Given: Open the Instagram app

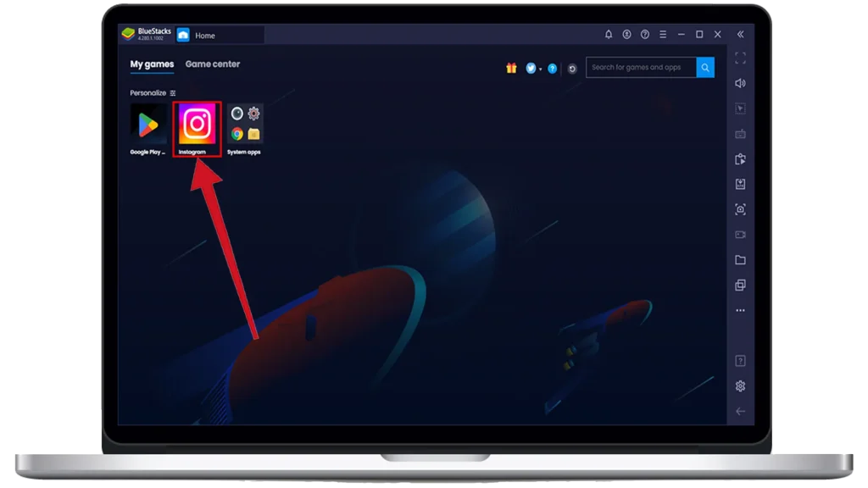Looking at the screenshot, I should click(197, 124).
